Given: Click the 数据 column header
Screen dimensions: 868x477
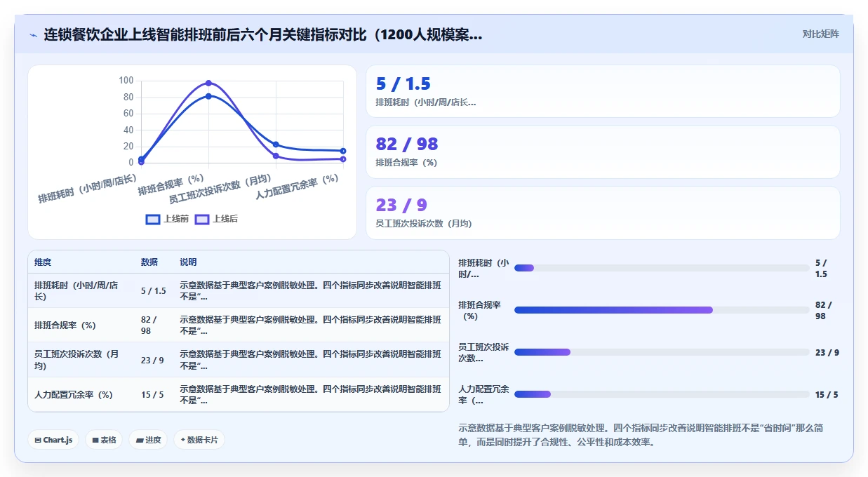Looking at the screenshot, I should (149, 262).
